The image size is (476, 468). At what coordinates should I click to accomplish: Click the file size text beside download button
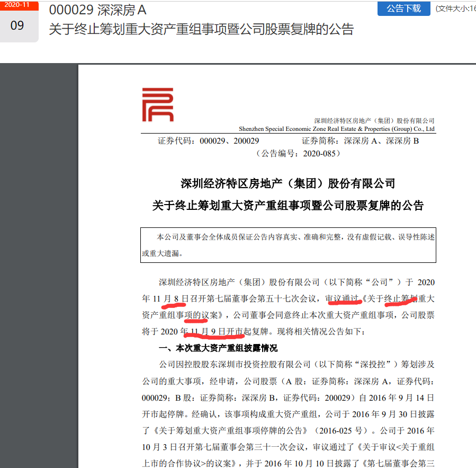455,8
